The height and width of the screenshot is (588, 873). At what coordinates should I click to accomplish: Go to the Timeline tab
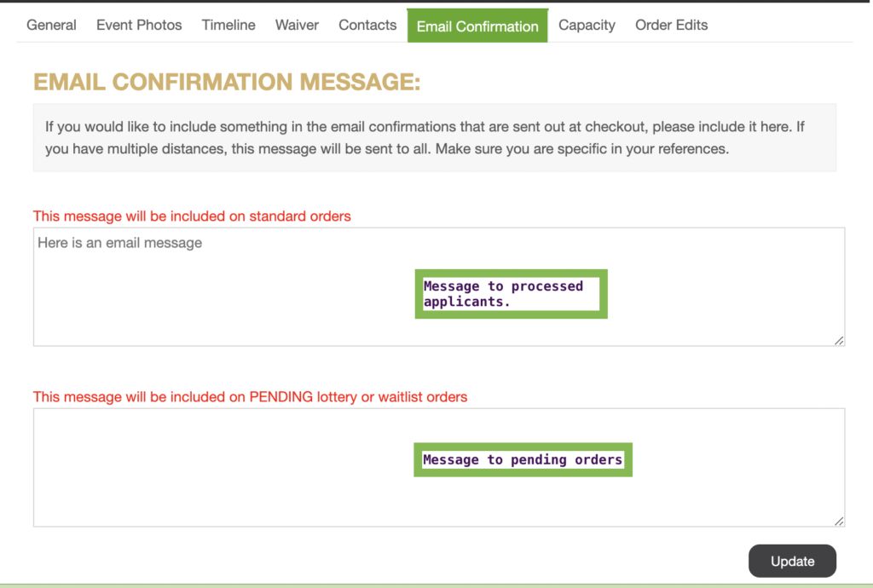pos(228,25)
